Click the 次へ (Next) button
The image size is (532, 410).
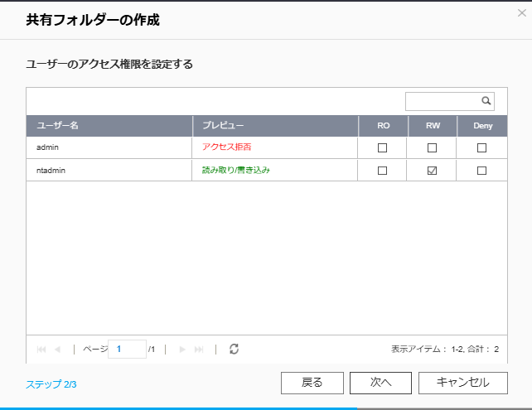tap(380, 383)
